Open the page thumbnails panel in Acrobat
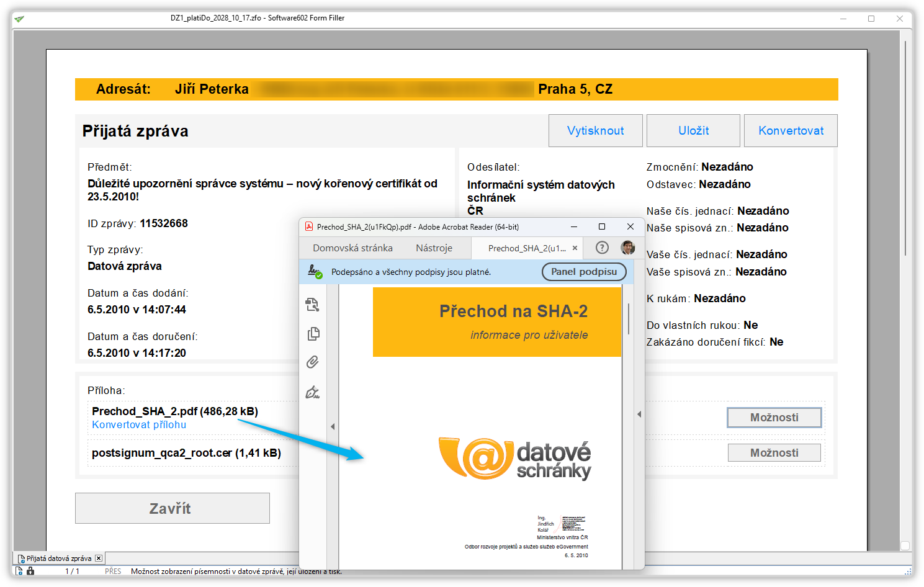Viewport: 924px width, 587px height. click(313, 334)
